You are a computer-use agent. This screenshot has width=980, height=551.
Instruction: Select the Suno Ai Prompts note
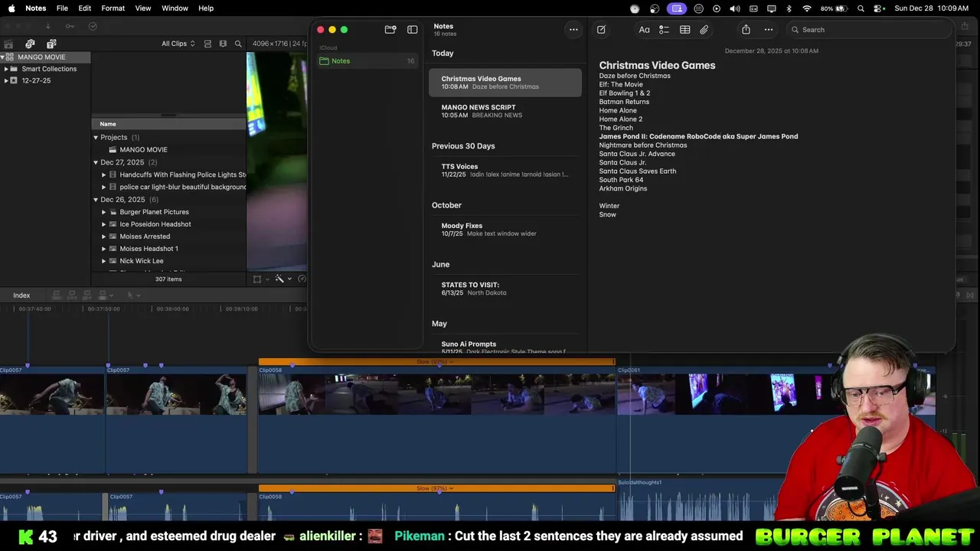click(505, 347)
